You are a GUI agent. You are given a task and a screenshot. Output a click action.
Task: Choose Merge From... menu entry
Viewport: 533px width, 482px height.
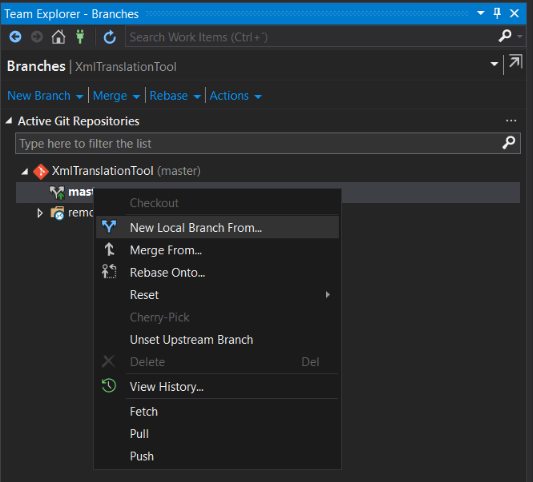coord(218,250)
